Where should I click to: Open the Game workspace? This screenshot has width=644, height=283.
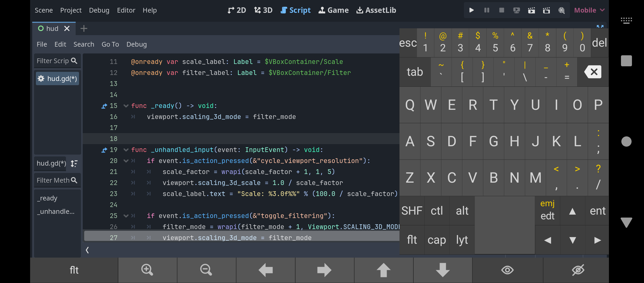pos(334,10)
